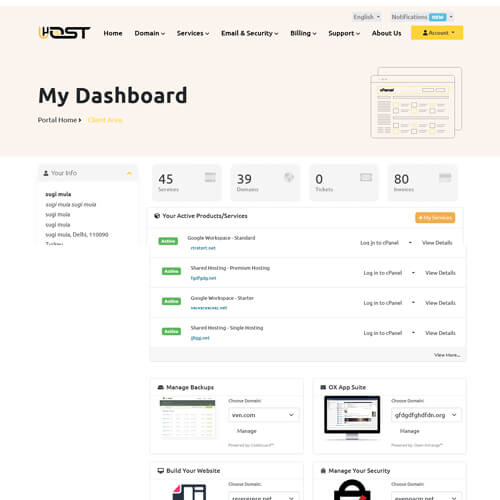This screenshot has width=500, height=500.
Task: Open domain link under Premium Hosting
Action: coord(203,278)
